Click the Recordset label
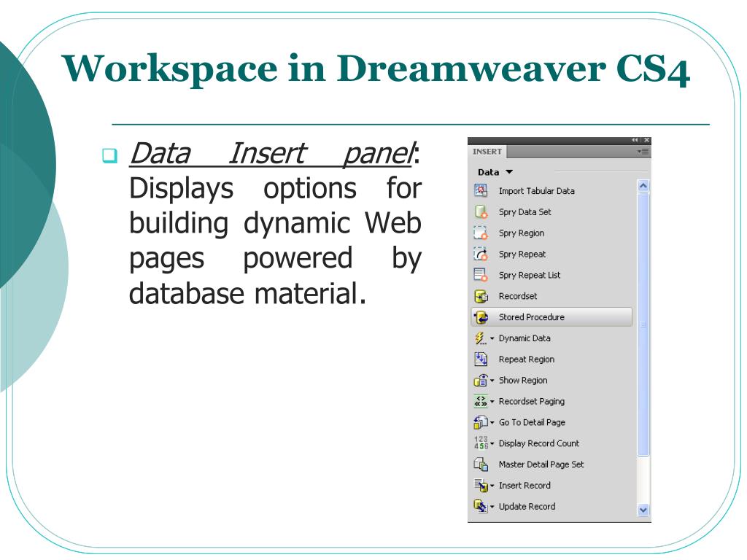 click(x=518, y=296)
